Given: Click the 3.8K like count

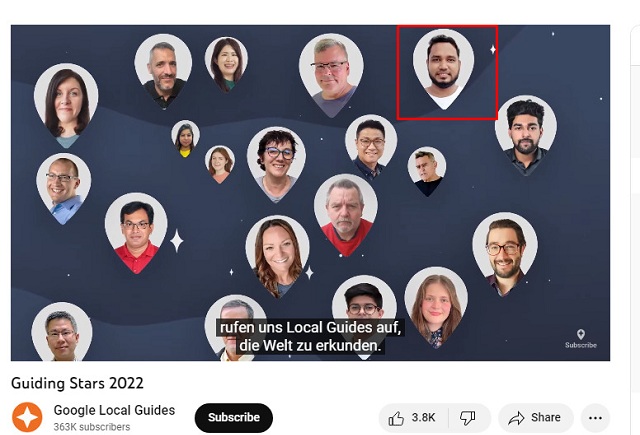Looking at the screenshot, I should click(423, 418).
